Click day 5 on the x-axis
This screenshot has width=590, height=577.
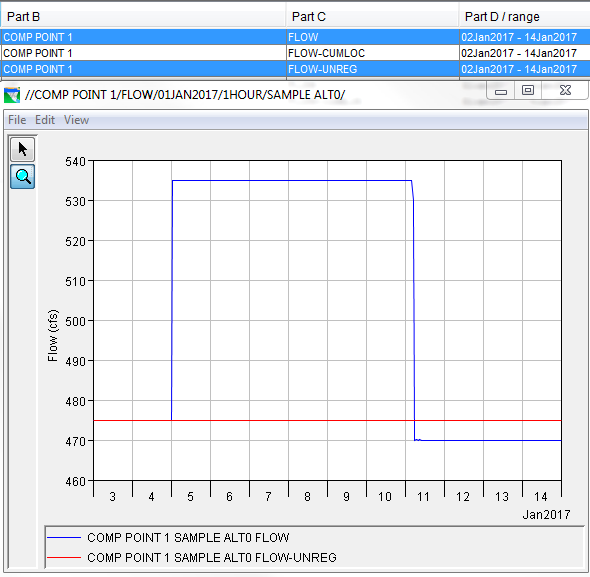point(190,497)
